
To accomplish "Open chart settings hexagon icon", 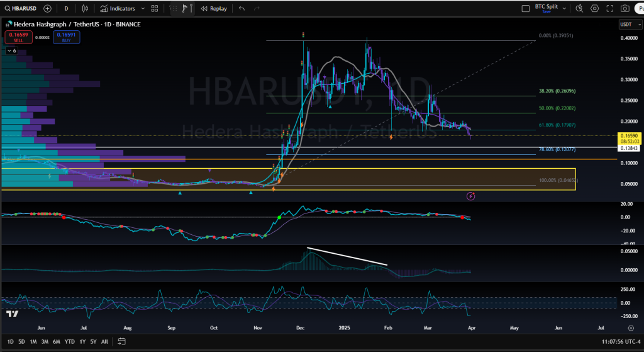I will coord(594,8).
